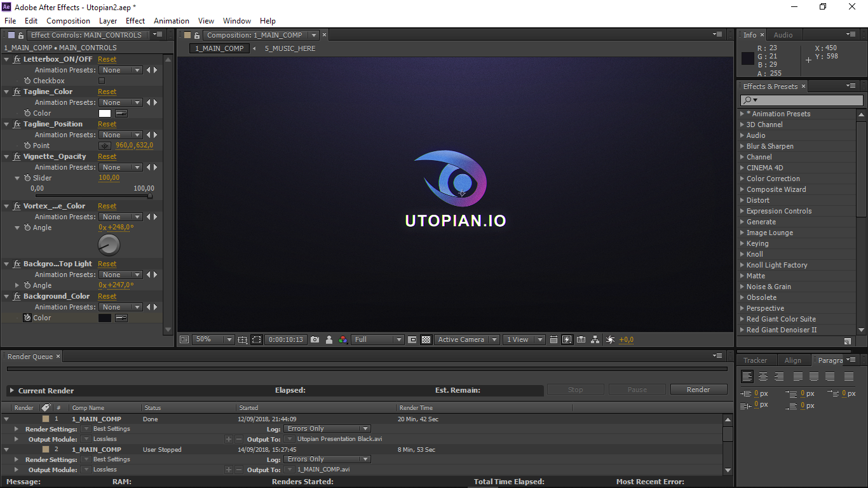The width and height of the screenshot is (868, 488).
Task: Click the current time 0:00:10:13 display
Action: pos(286,339)
